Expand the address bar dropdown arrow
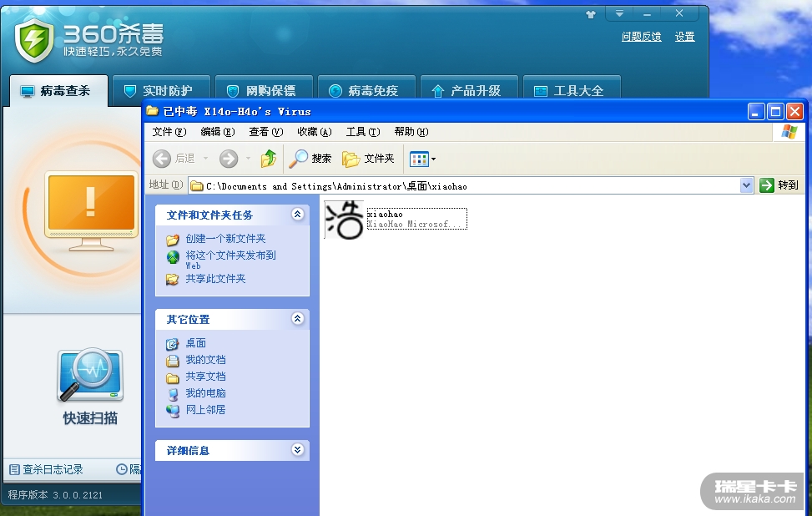Image resolution: width=812 pixels, height=516 pixels. (x=746, y=185)
